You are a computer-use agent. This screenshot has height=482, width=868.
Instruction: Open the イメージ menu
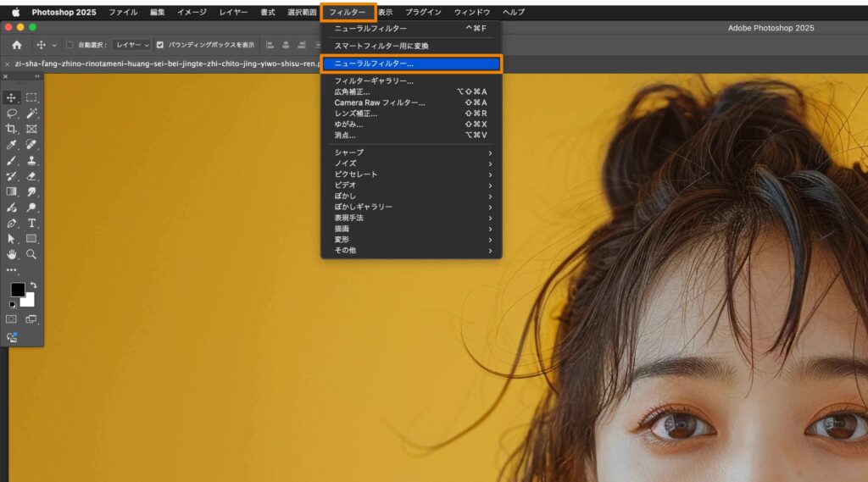(x=192, y=13)
